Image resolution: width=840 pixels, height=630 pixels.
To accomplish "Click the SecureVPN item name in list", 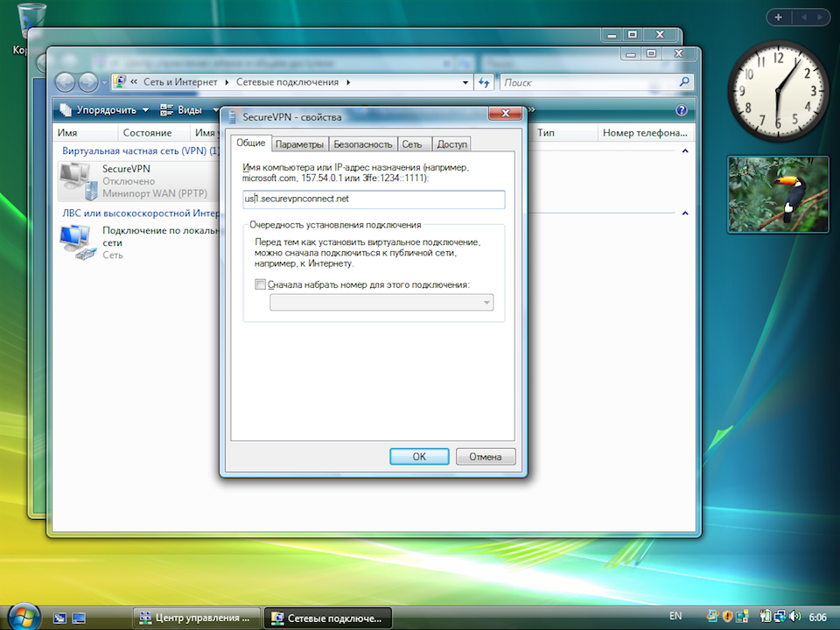I will click(x=126, y=169).
